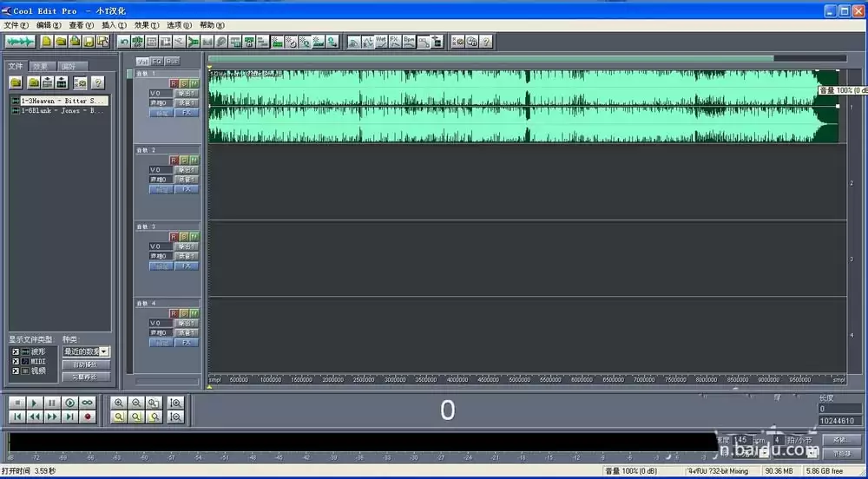Screen dimensions: 868x479
Task: Click the open file folder icon in file panel
Action: point(16,83)
